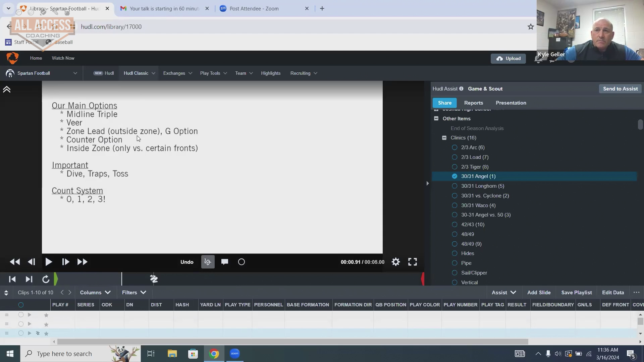Click the drawing marker on the timeline
Screen dimensions: 644x362
pos(154,279)
